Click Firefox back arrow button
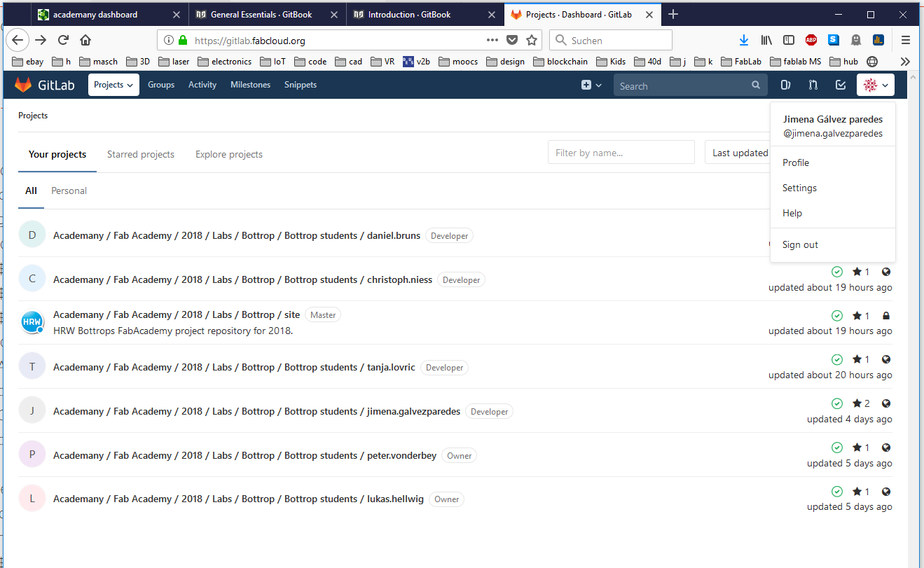This screenshot has height=568, width=924. 18,40
